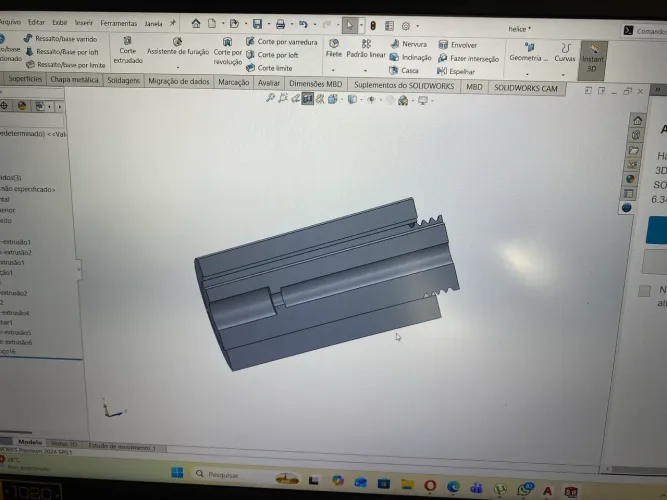Click the DimXpert crosshair tab in left panel

click(x=4, y=105)
